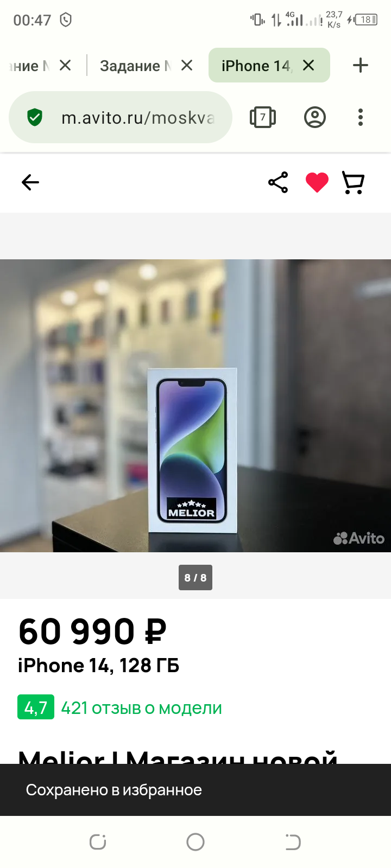Screen dimensions: 391x868
Task: Tap the green security shield icon
Action: coord(35,117)
